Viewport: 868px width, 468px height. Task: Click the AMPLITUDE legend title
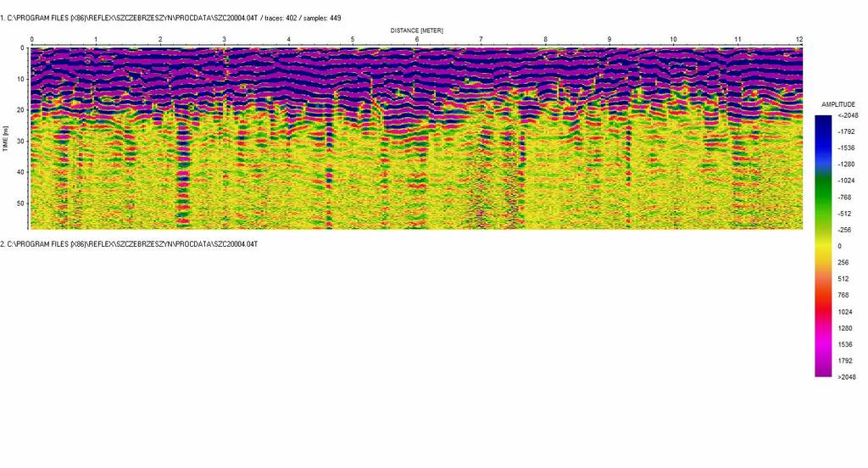[x=839, y=104]
